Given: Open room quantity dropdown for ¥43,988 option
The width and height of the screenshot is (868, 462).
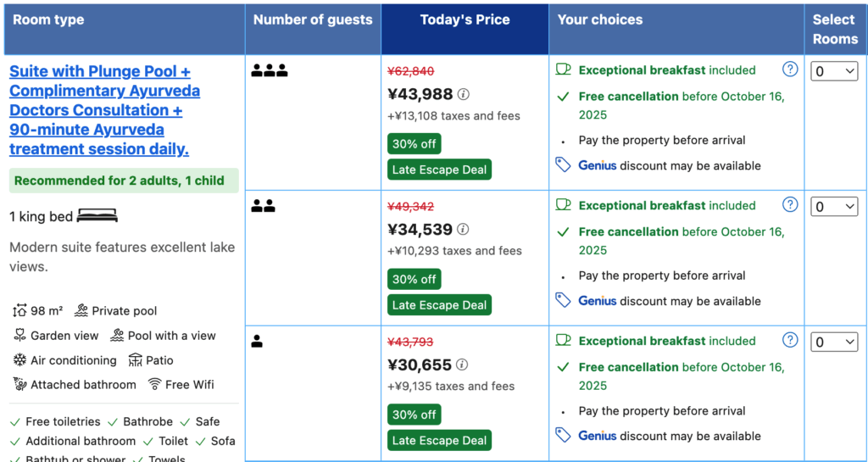Looking at the screenshot, I should (835, 72).
